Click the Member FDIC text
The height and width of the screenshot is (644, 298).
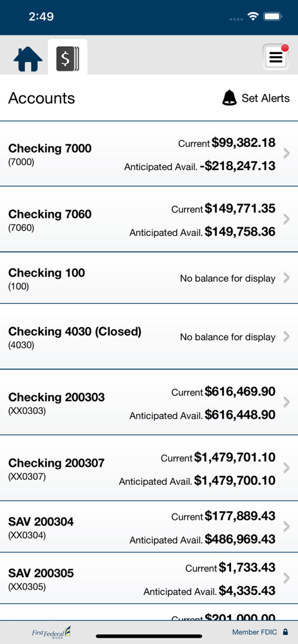click(255, 632)
